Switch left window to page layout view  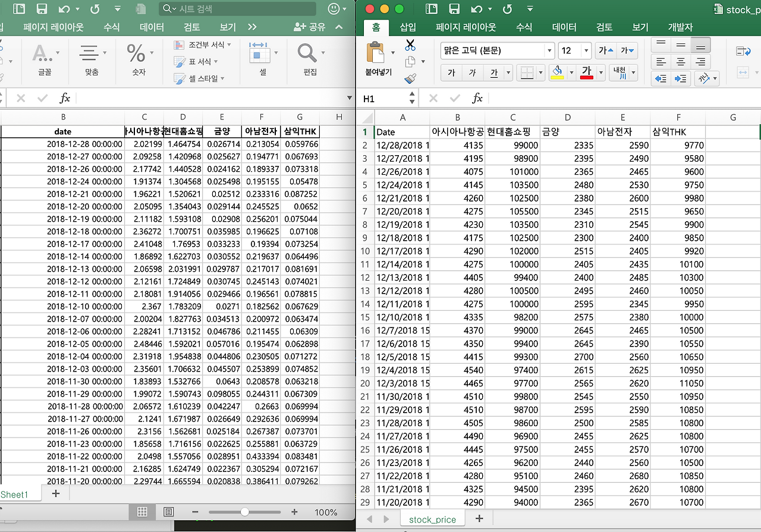click(x=168, y=512)
